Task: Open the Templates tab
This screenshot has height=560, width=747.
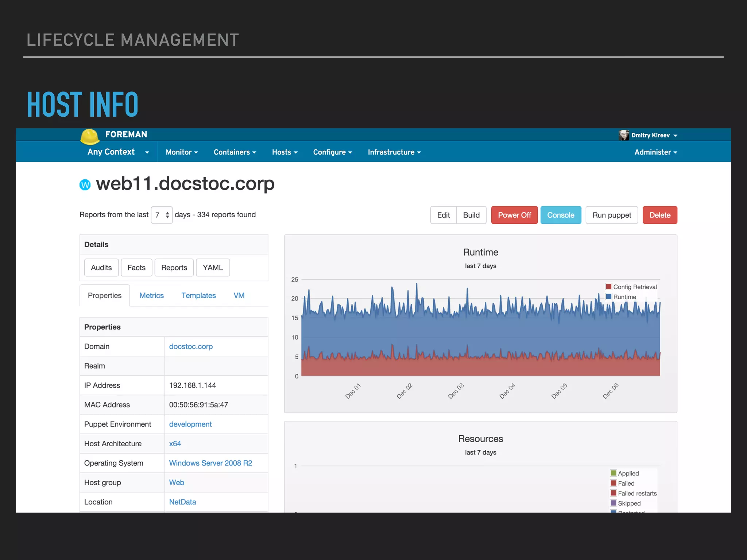Action: coord(198,295)
